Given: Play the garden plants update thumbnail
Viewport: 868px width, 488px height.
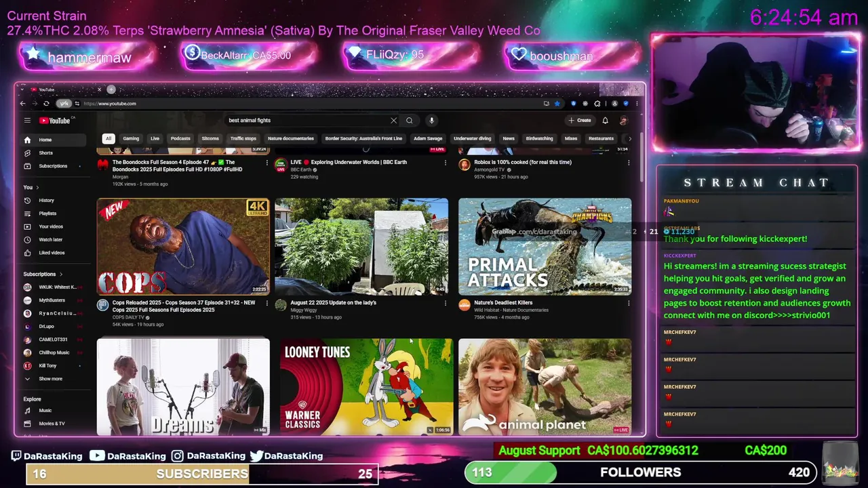Looking at the screenshot, I should [x=361, y=247].
